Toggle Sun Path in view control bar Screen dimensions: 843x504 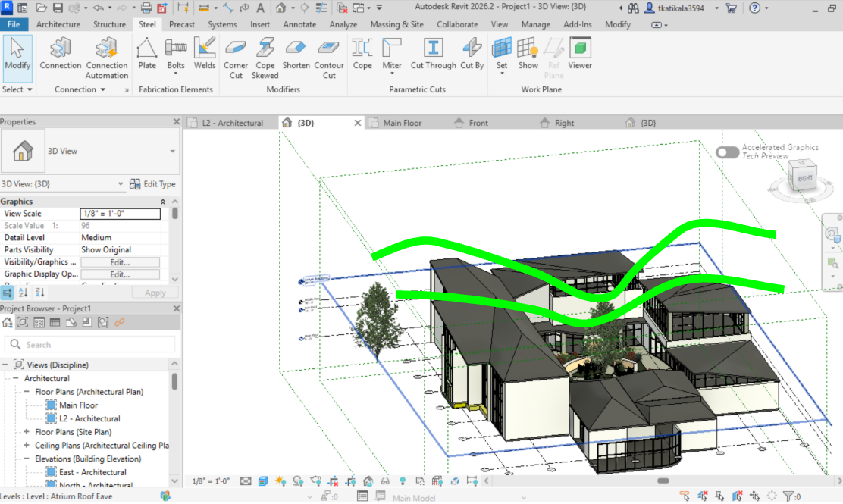tap(280, 481)
